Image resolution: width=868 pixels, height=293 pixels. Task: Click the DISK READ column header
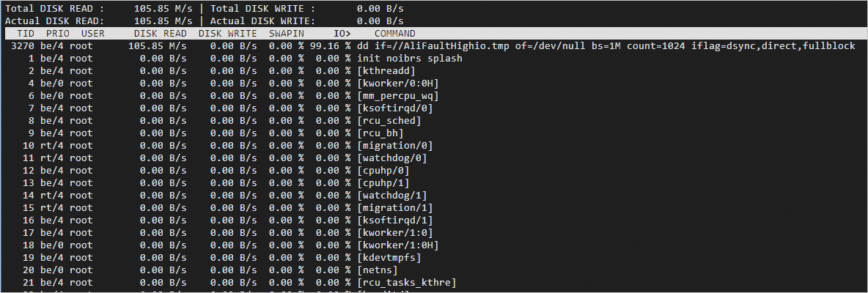click(x=160, y=34)
